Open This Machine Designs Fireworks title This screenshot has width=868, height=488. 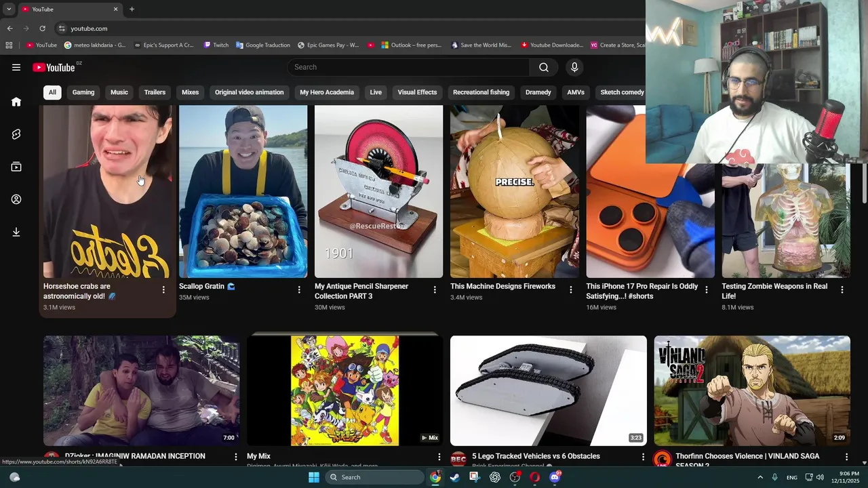(x=502, y=286)
